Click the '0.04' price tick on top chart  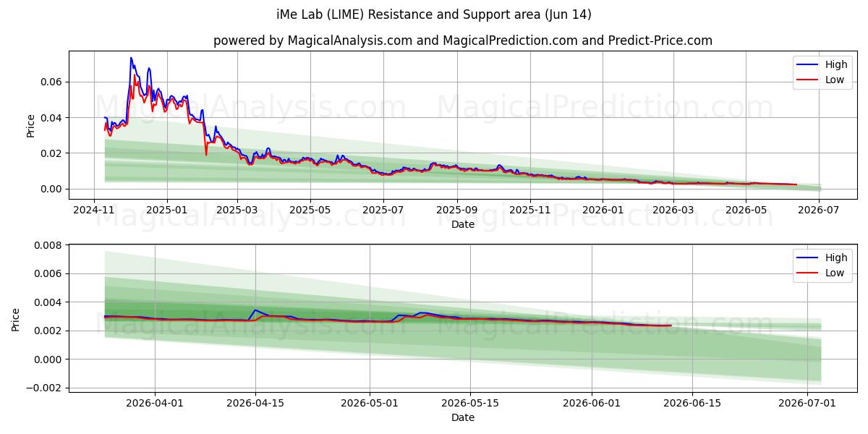click(52, 117)
